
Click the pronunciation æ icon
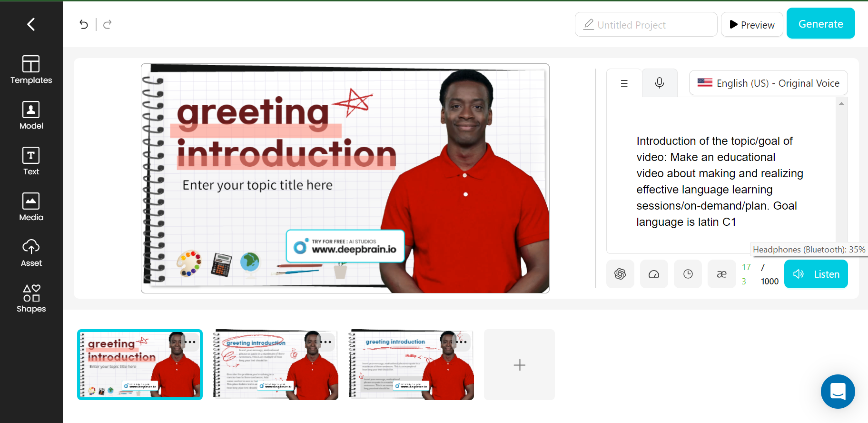click(722, 274)
